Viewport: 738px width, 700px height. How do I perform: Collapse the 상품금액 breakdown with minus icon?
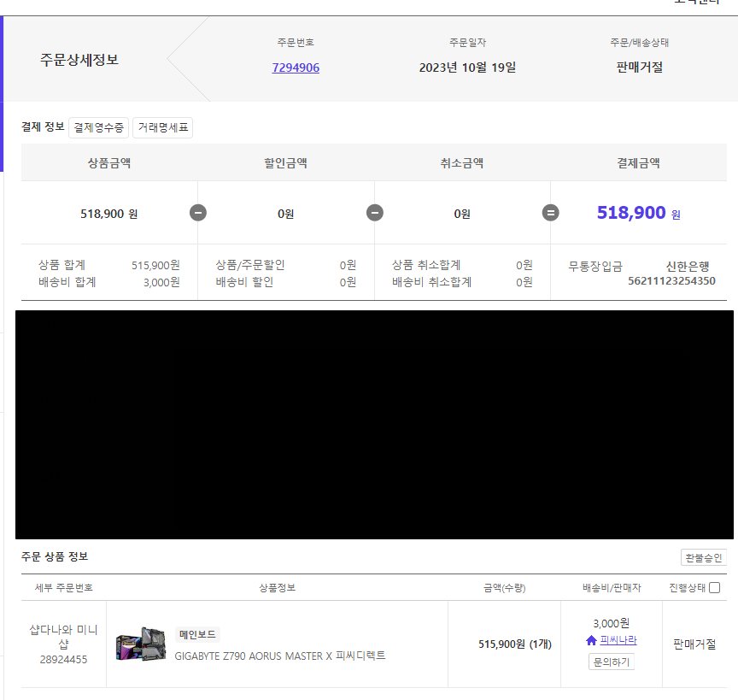point(198,213)
